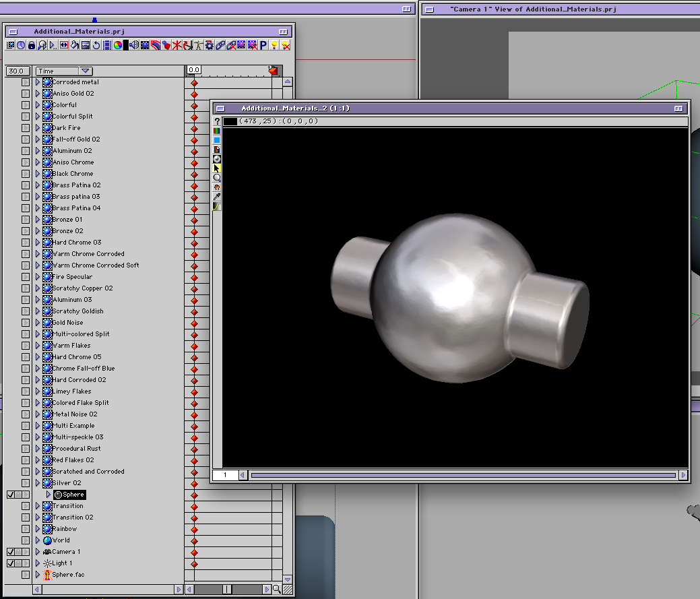
Task: Uncheck the Camera 1 visibility checkbox
Action: [11, 552]
